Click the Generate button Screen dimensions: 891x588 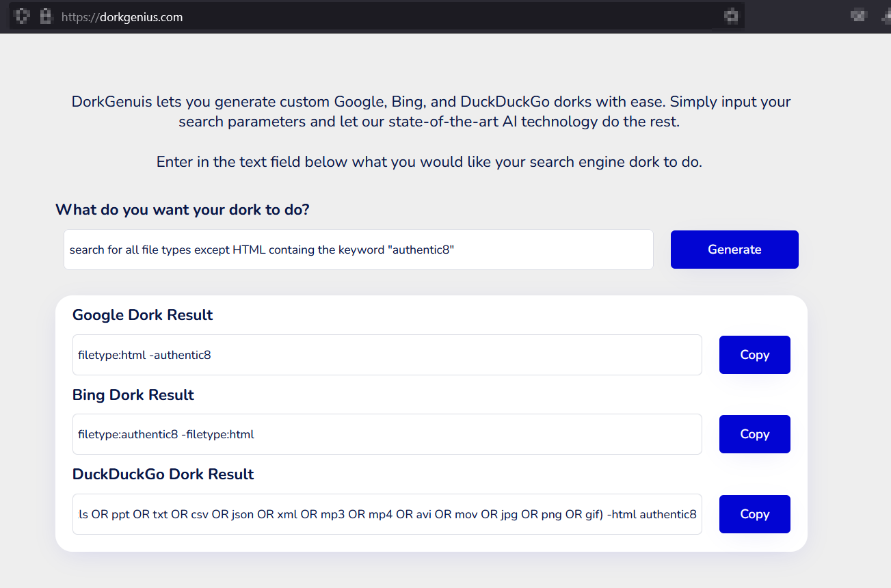(x=734, y=250)
